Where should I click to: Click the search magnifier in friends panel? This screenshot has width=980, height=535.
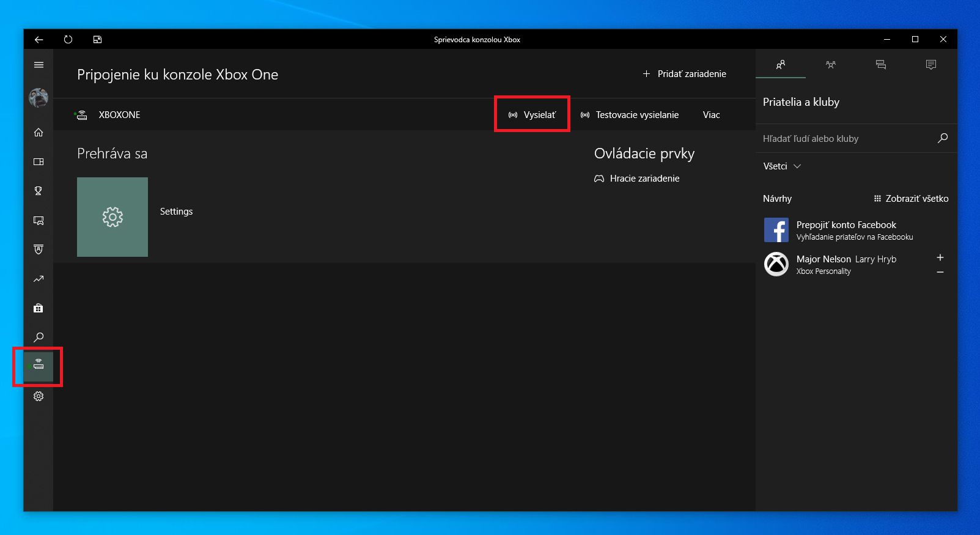click(943, 138)
